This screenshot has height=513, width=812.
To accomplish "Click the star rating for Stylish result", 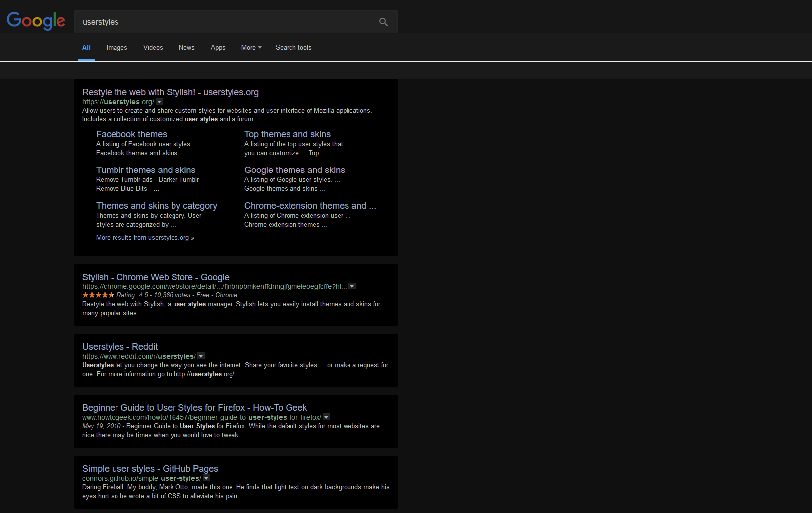I will 98,295.
